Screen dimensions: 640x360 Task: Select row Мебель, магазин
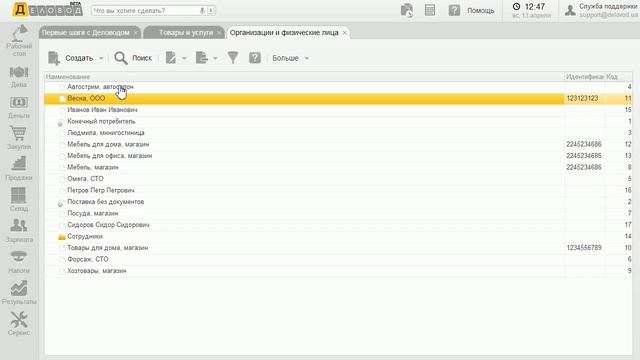point(338,167)
